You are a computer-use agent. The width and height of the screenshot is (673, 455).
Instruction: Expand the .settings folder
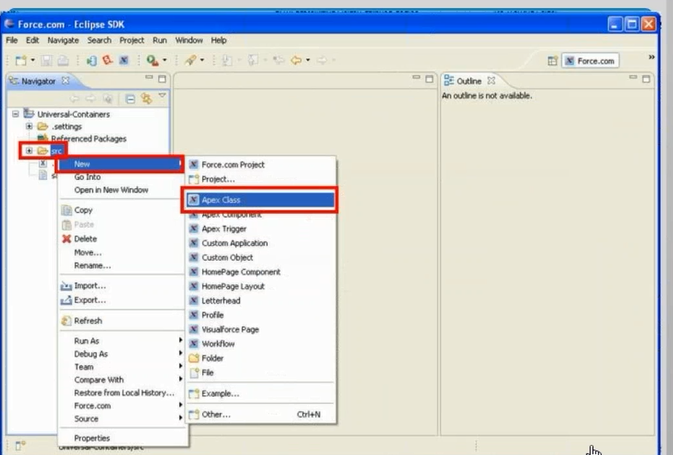tap(29, 126)
